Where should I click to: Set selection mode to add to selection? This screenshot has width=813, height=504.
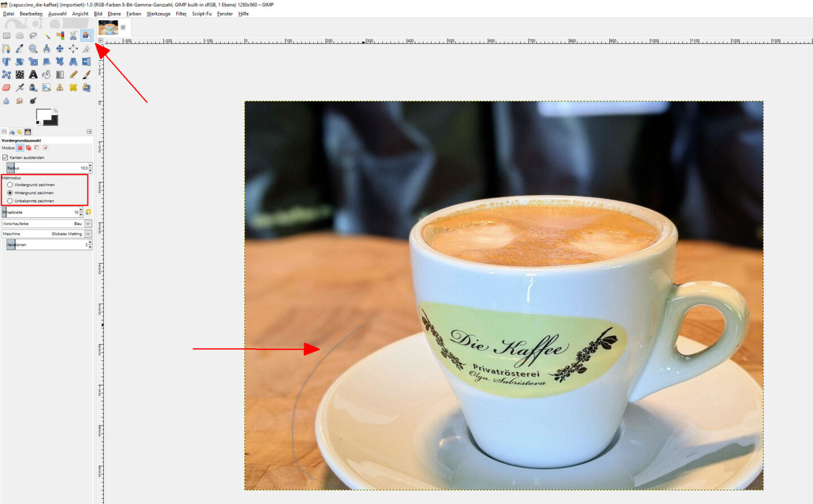pos(28,147)
